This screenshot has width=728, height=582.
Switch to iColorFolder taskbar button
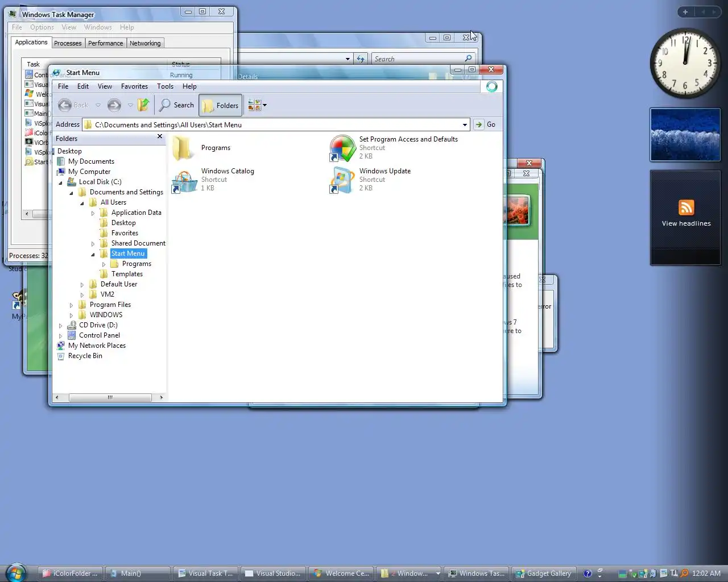tap(71, 573)
